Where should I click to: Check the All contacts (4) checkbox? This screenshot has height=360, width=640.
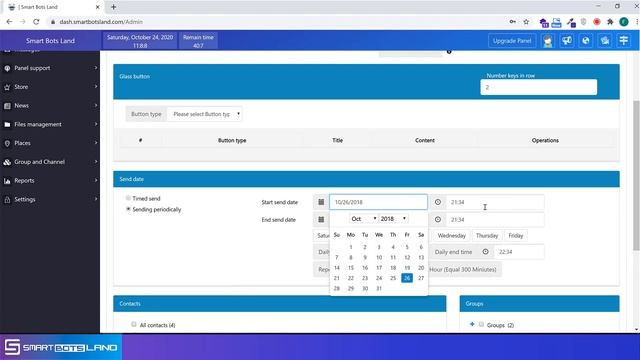tap(134, 324)
